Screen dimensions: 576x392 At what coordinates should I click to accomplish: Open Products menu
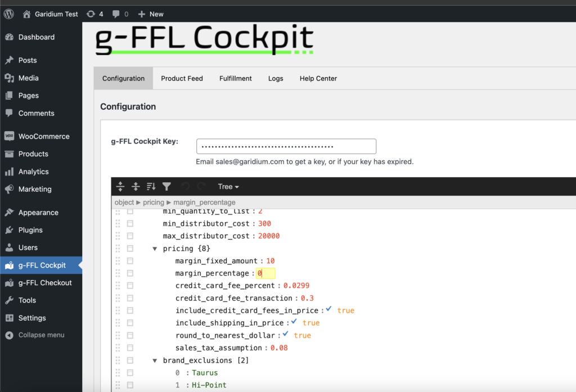(x=33, y=154)
